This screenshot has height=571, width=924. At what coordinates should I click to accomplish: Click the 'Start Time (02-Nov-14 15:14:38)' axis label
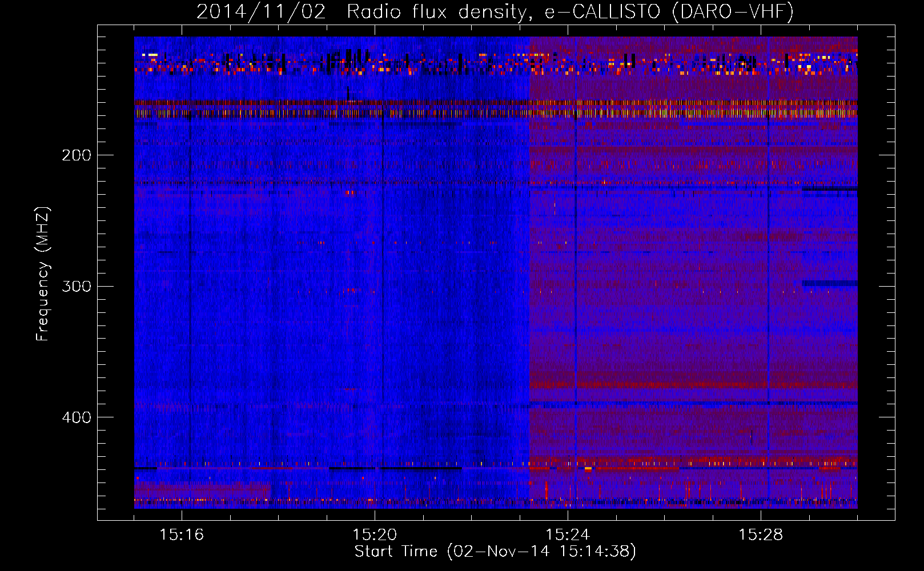pos(495,552)
